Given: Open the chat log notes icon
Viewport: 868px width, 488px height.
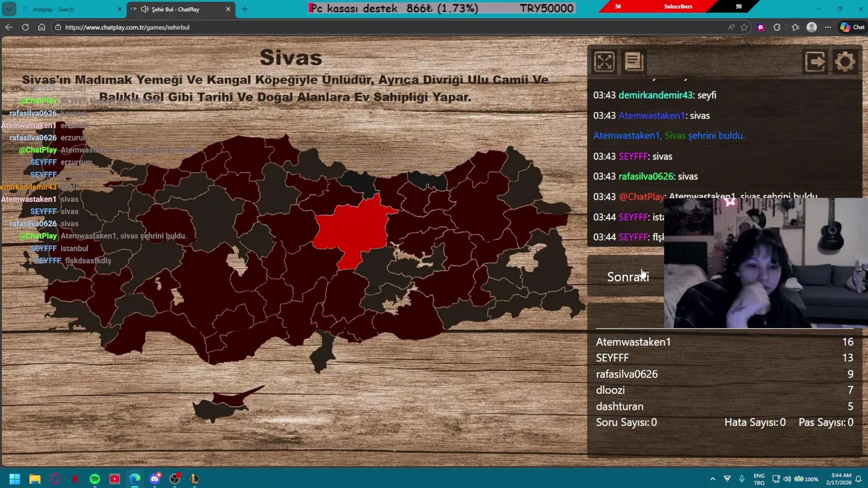Looking at the screenshot, I should (634, 62).
